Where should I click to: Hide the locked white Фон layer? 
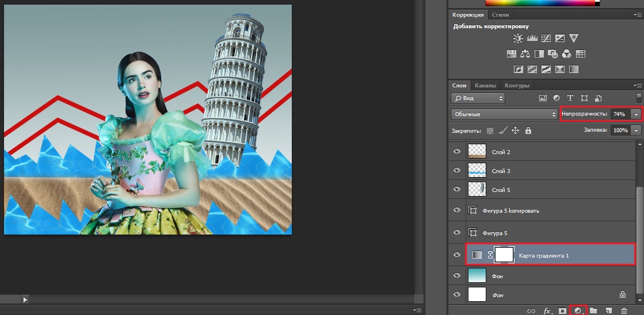coord(457,294)
